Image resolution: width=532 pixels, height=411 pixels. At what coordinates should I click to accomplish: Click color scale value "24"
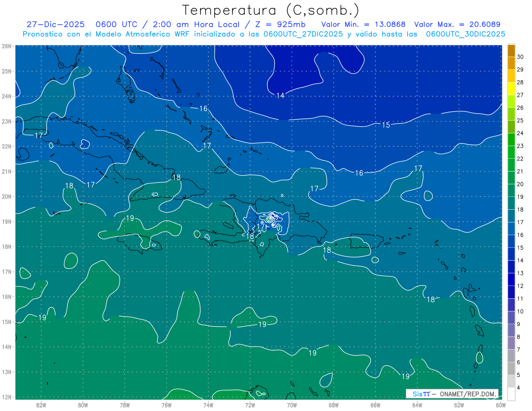(x=520, y=133)
